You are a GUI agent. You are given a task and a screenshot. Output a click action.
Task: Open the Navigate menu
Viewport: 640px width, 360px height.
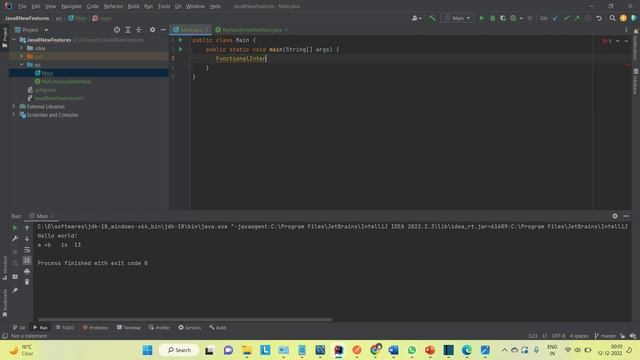click(x=71, y=6)
